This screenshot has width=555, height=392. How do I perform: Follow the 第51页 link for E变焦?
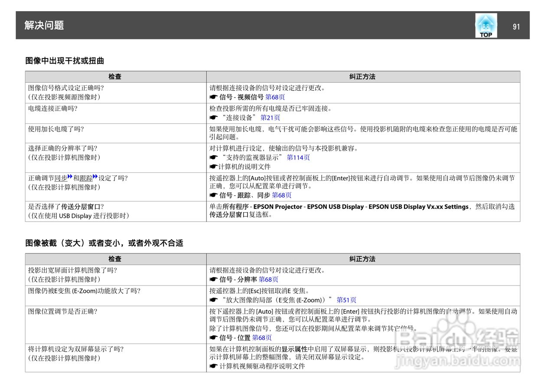tap(346, 300)
